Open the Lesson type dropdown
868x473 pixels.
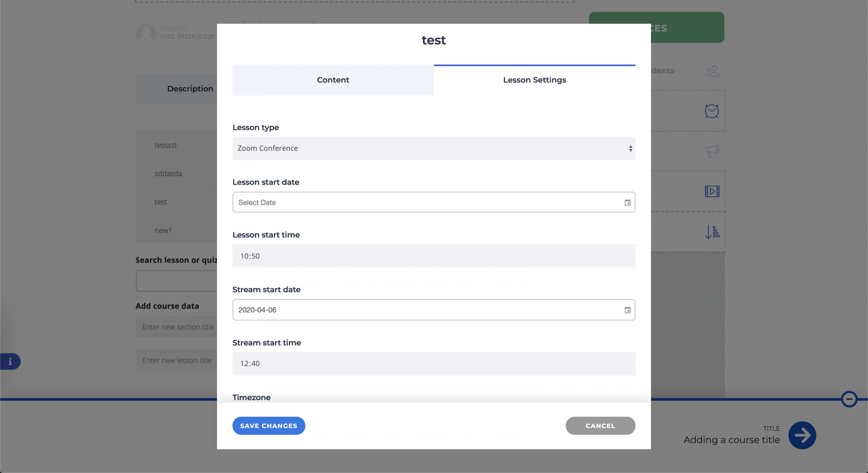(x=434, y=149)
